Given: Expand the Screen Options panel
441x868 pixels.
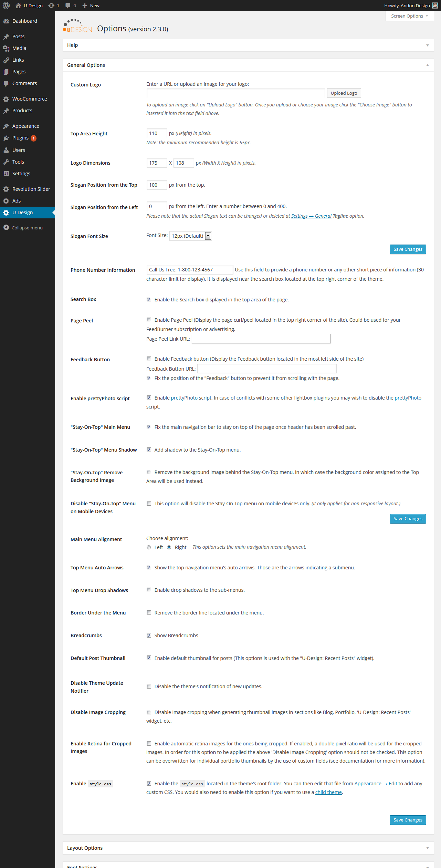Looking at the screenshot, I should click(409, 16).
